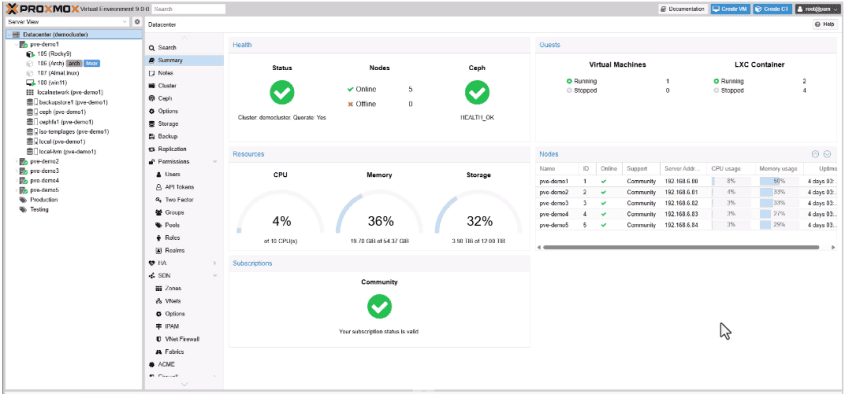Click the tag icon beside the Testing pool

(x=23, y=209)
